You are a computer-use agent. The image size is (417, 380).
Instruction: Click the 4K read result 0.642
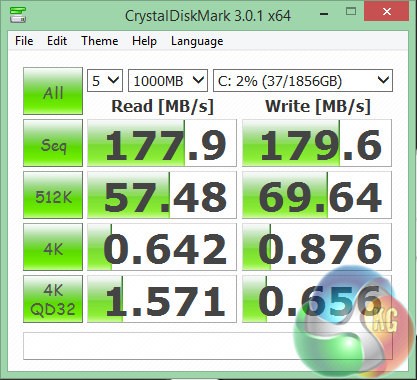pyautogui.click(x=162, y=247)
